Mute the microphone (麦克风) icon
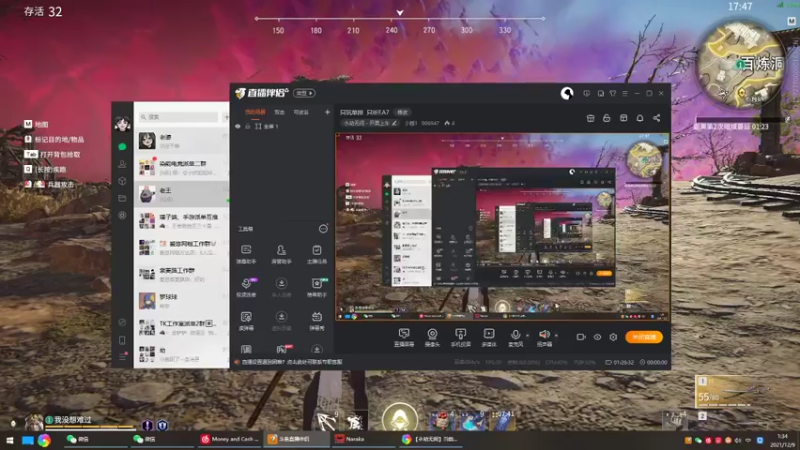 (515, 335)
